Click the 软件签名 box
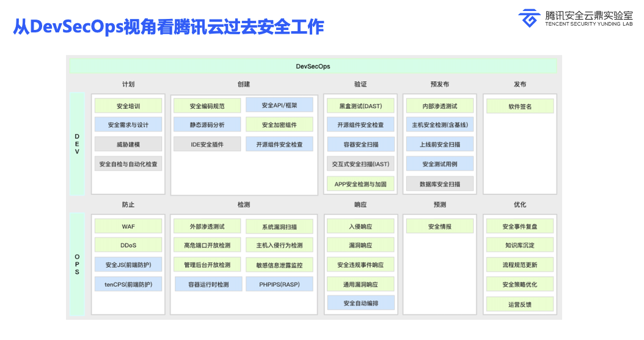The width and height of the screenshot is (644, 340). [x=520, y=106]
